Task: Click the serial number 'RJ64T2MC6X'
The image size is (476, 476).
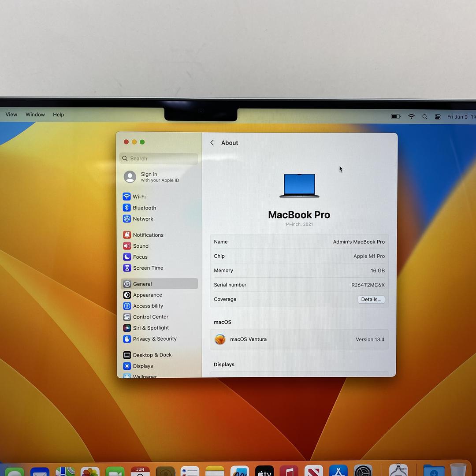Action: [368, 285]
